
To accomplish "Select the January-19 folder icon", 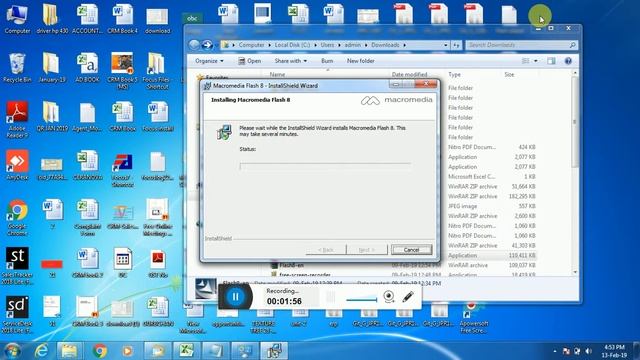I will coord(52,68).
